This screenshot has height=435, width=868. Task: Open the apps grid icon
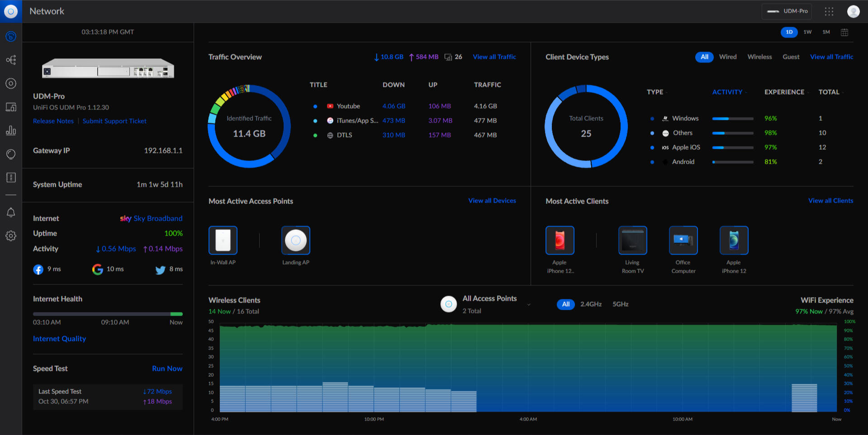pyautogui.click(x=829, y=11)
